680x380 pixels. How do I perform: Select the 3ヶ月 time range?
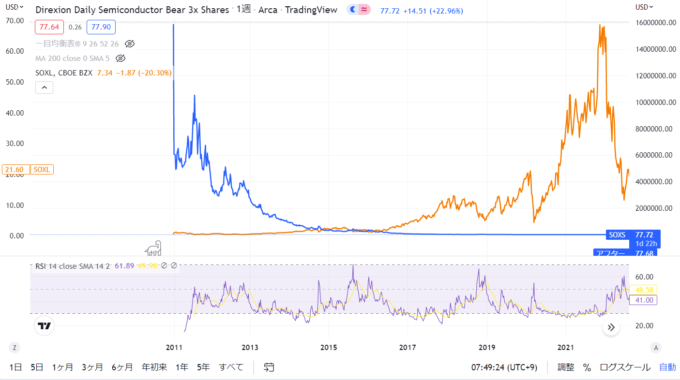coord(92,367)
